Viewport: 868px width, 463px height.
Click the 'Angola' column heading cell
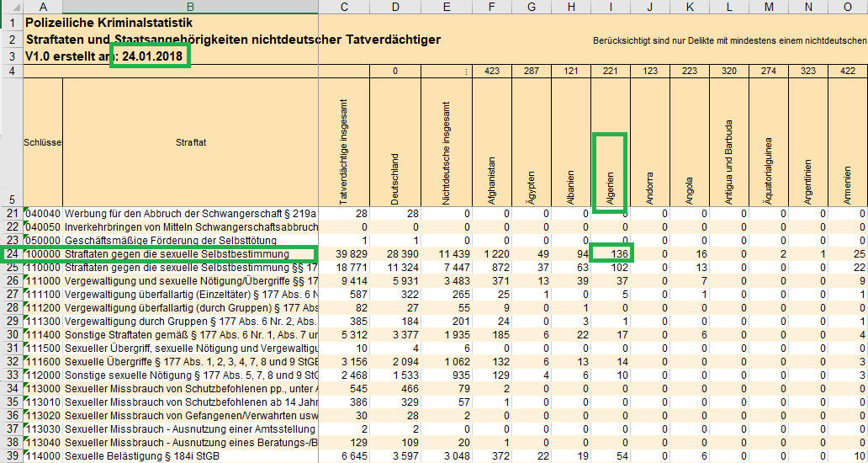(x=690, y=142)
